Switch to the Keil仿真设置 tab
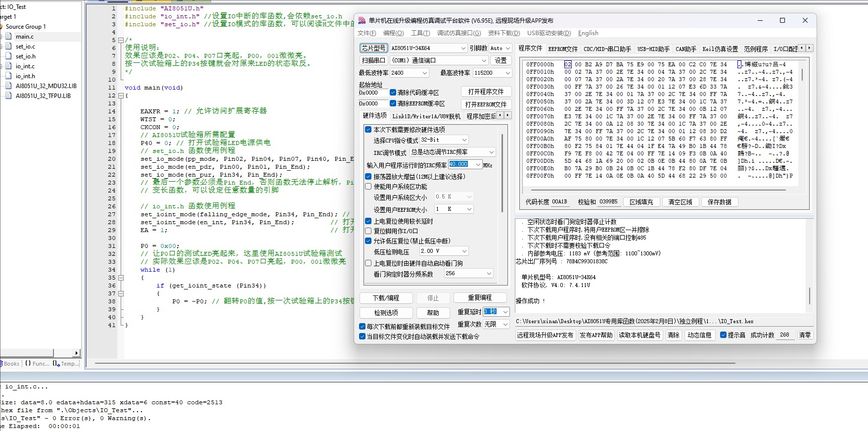The height and width of the screenshot is (431, 868). (x=720, y=48)
